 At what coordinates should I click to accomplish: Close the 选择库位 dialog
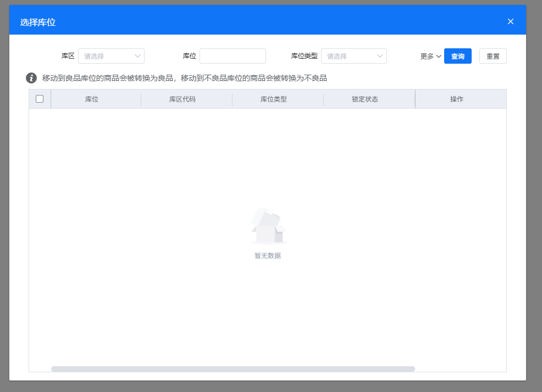(x=510, y=22)
